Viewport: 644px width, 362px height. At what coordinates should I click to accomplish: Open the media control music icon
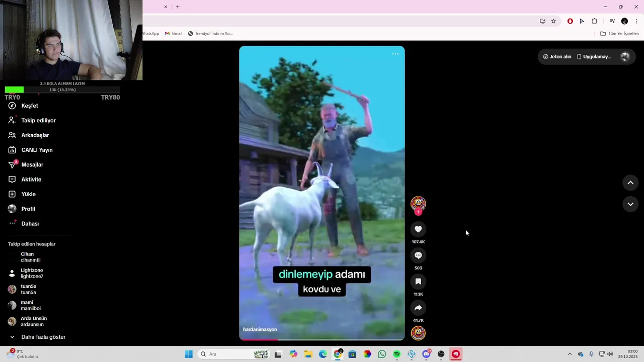(612, 21)
